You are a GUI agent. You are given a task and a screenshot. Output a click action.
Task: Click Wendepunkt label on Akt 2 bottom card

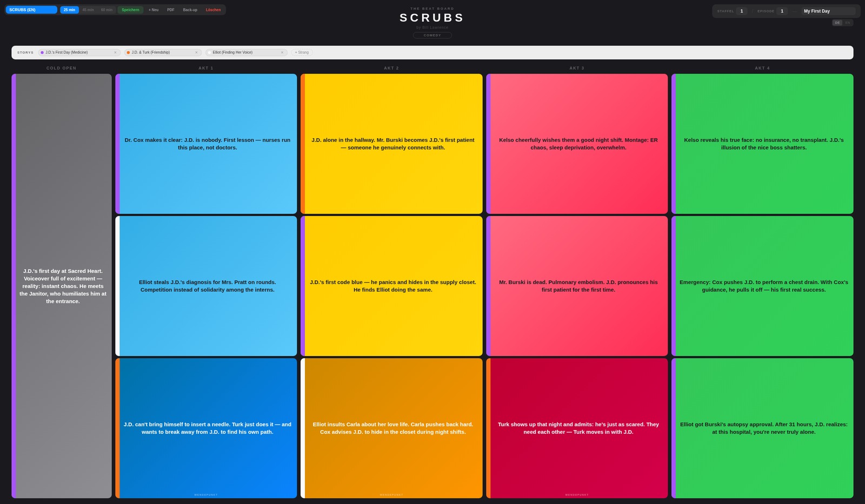pyautogui.click(x=391, y=495)
